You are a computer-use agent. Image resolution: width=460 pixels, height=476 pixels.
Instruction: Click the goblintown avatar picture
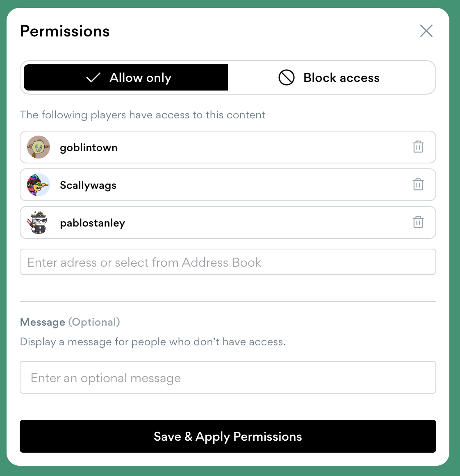tap(39, 147)
